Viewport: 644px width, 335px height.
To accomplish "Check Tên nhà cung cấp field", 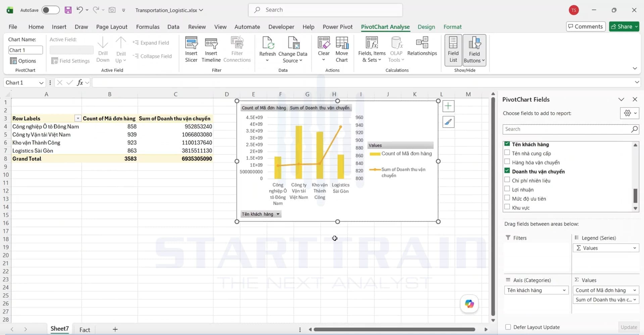I will pos(507,153).
